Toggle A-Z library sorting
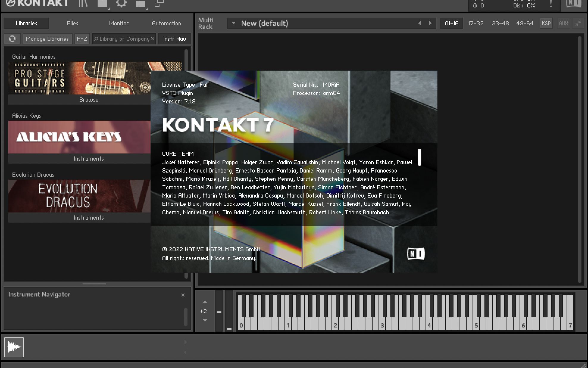This screenshot has width=588, height=368. click(x=82, y=39)
